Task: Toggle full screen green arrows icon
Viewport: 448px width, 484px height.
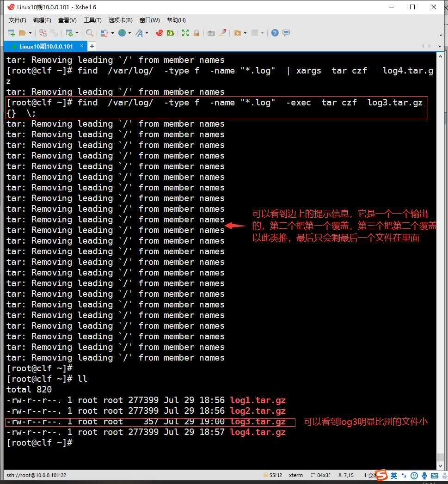Action: (x=185, y=33)
